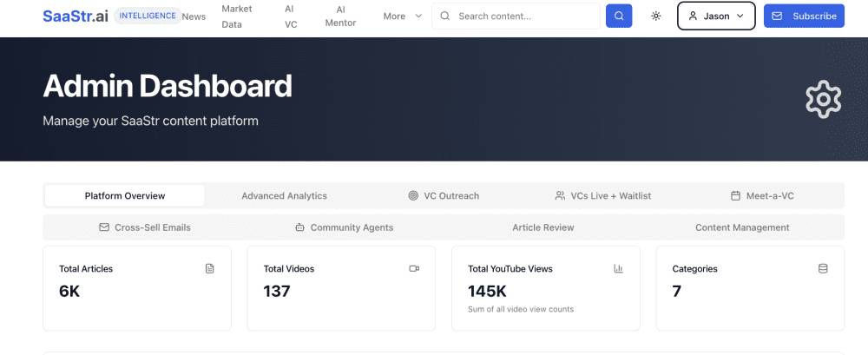The image size is (868, 355).
Task: Click the magnifier icon inside search field
Action: click(x=445, y=16)
